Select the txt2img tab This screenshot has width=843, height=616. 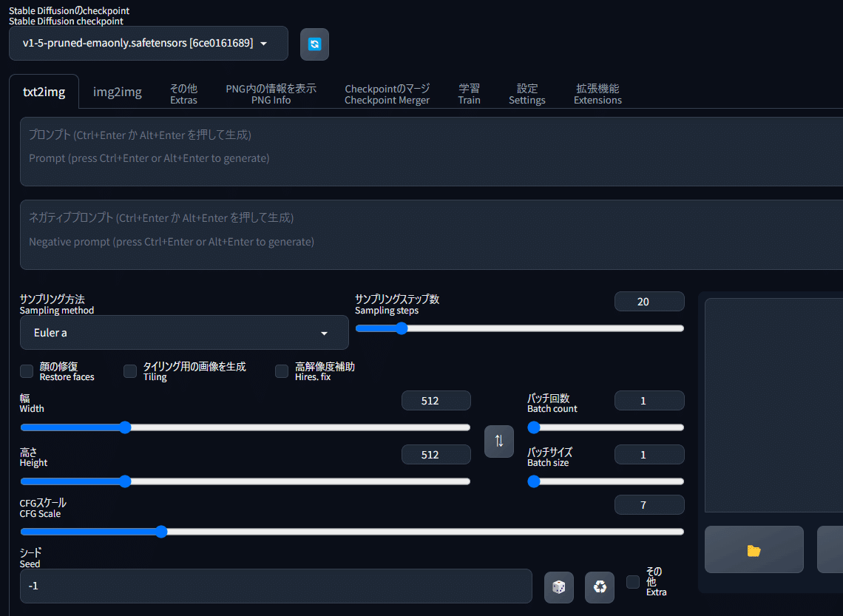[x=44, y=92]
